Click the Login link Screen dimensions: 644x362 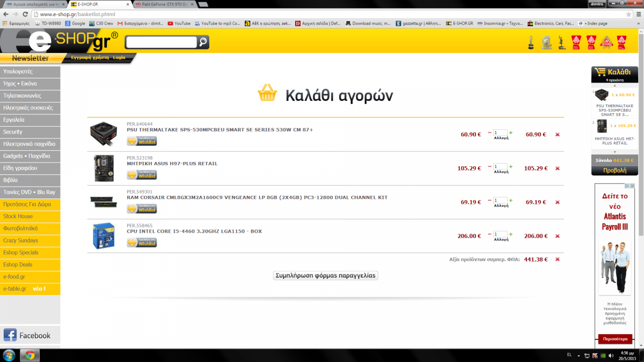pyautogui.click(x=119, y=57)
